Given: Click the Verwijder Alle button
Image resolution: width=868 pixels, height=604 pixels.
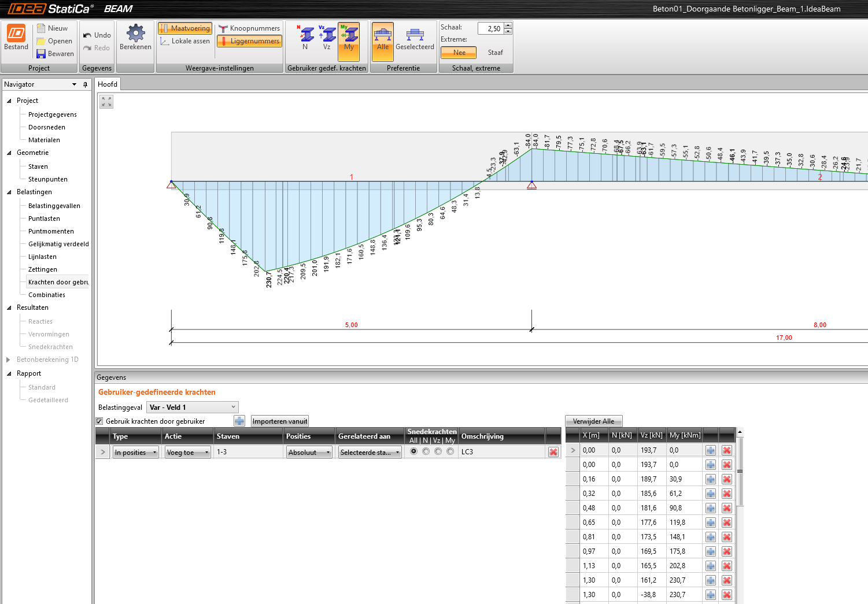Looking at the screenshot, I should pyautogui.click(x=593, y=421).
